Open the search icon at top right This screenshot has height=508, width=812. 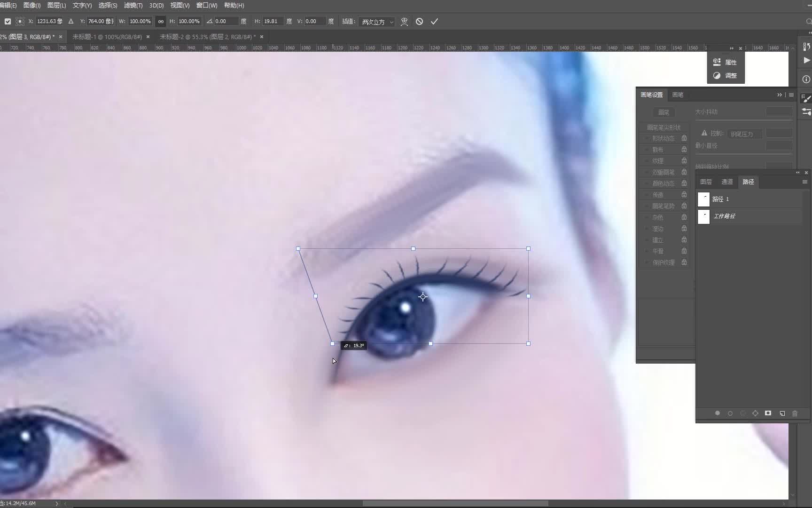(808, 22)
